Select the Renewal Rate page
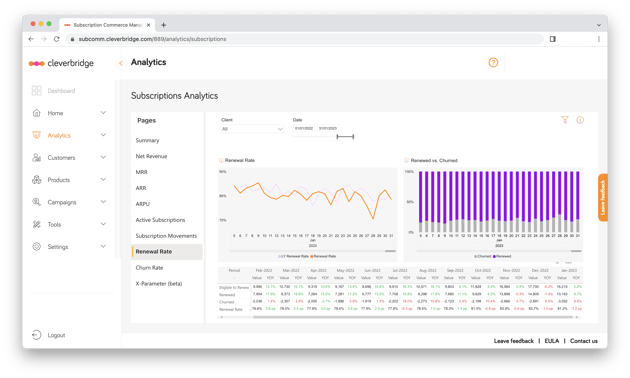This screenshot has width=630, height=378. (x=167, y=251)
